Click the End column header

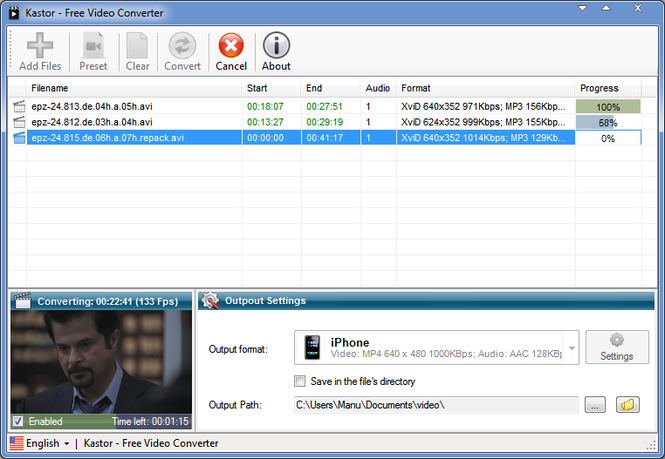(331, 88)
